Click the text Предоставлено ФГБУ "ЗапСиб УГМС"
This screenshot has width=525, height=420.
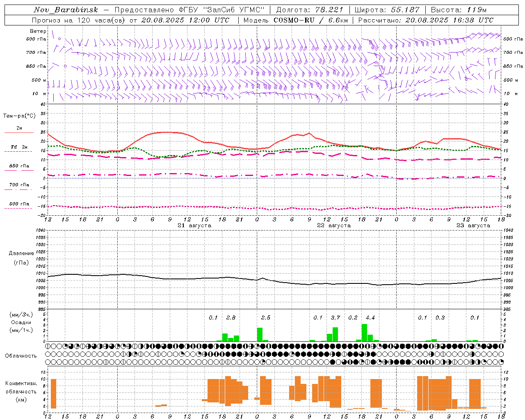click(189, 10)
